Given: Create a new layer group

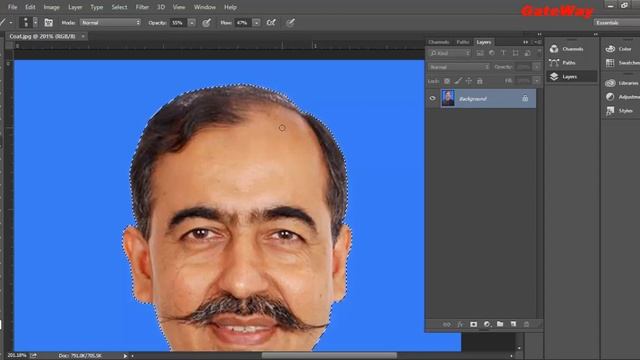Looking at the screenshot, I should (500, 324).
